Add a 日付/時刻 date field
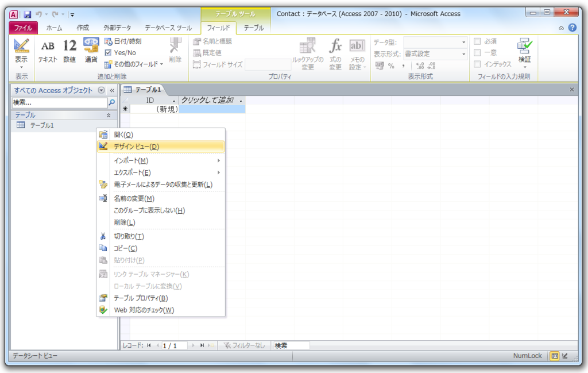 [x=123, y=41]
